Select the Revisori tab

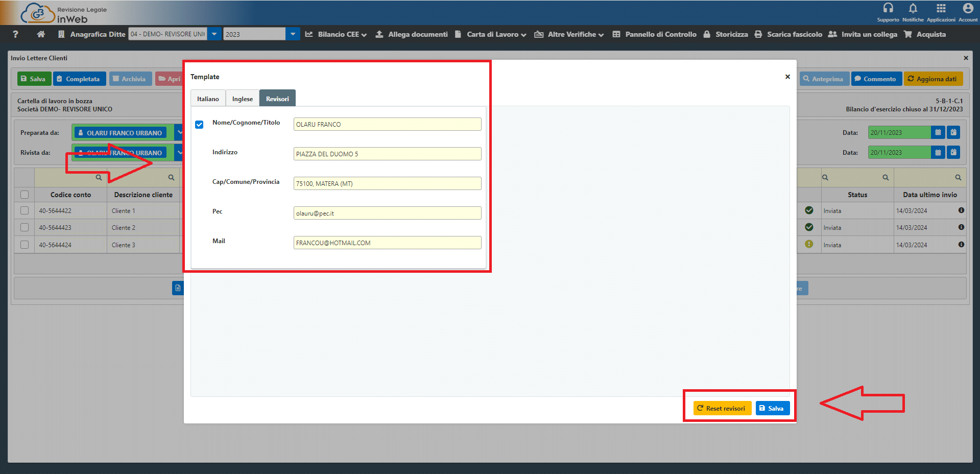tap(277, 99)
